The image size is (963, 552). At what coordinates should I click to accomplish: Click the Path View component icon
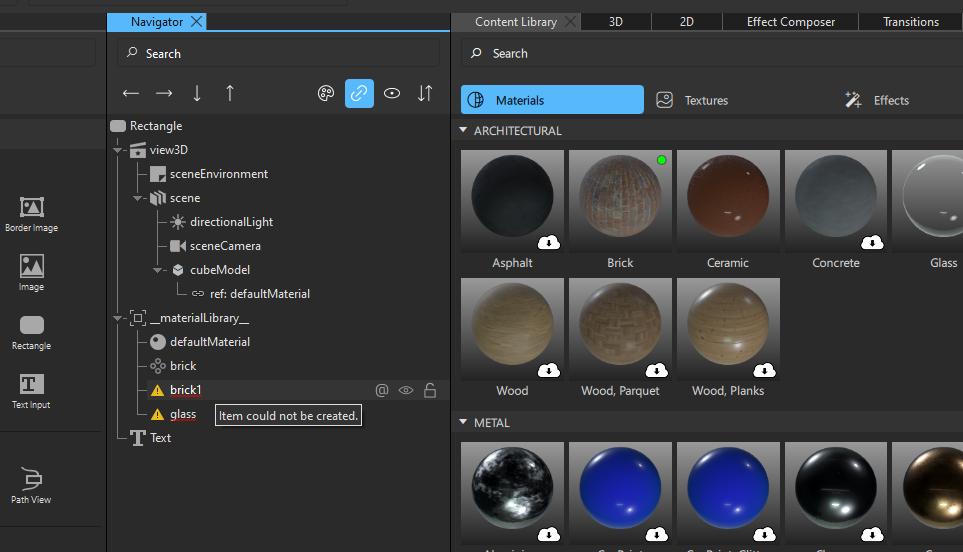coord(32,479)
